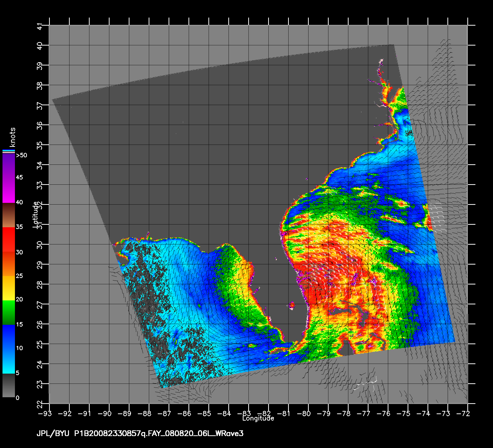493x448 pixels.
Task: Click the '25' latitude tick label
Action: [40, 345]
